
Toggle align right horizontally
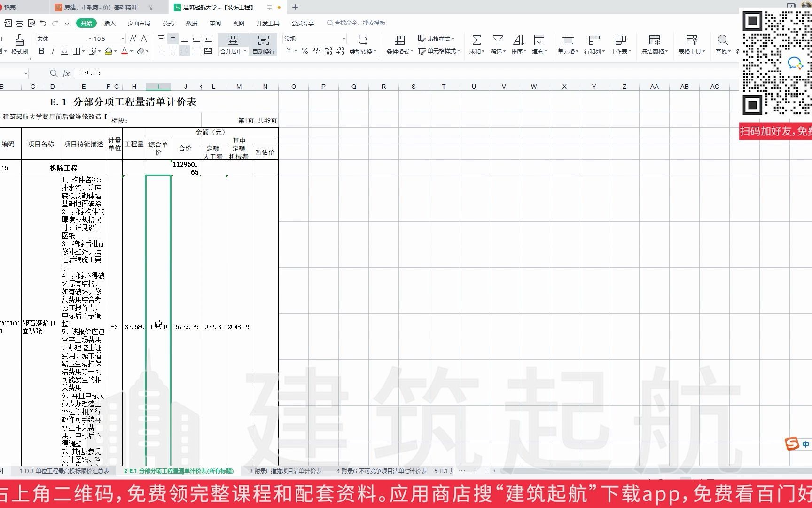click(185, 51)
